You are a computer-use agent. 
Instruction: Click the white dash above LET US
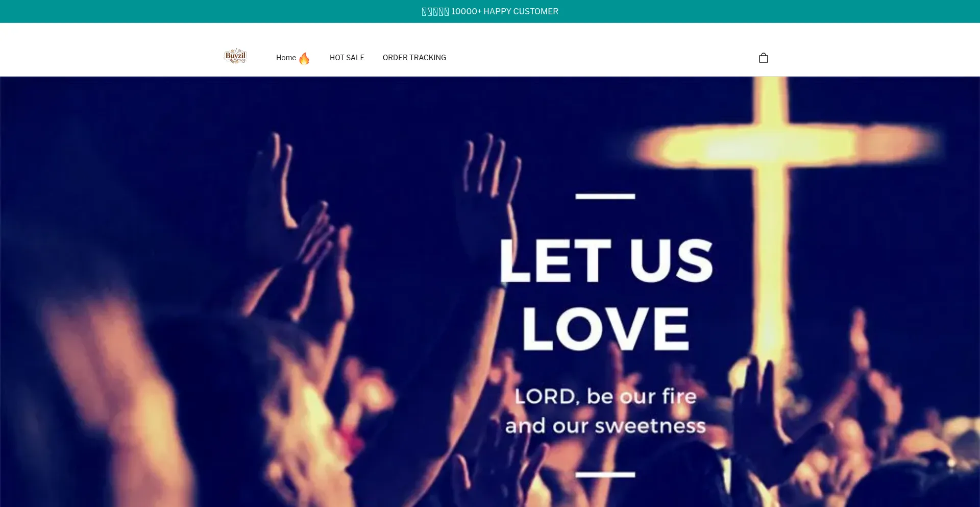605,196
